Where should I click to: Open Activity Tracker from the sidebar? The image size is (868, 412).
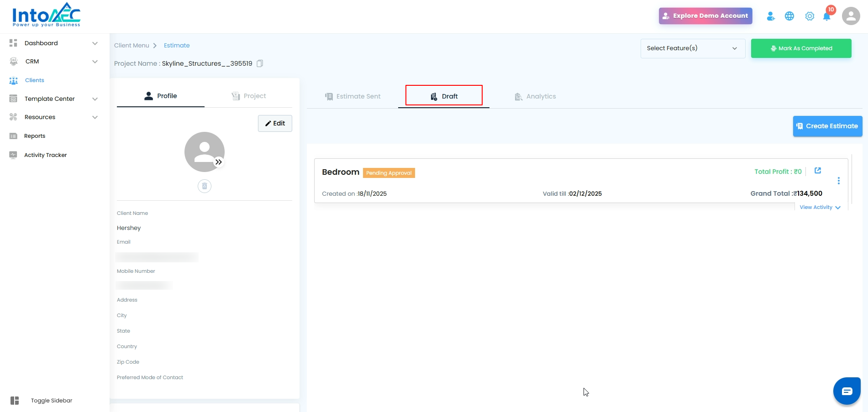(46, 155)
